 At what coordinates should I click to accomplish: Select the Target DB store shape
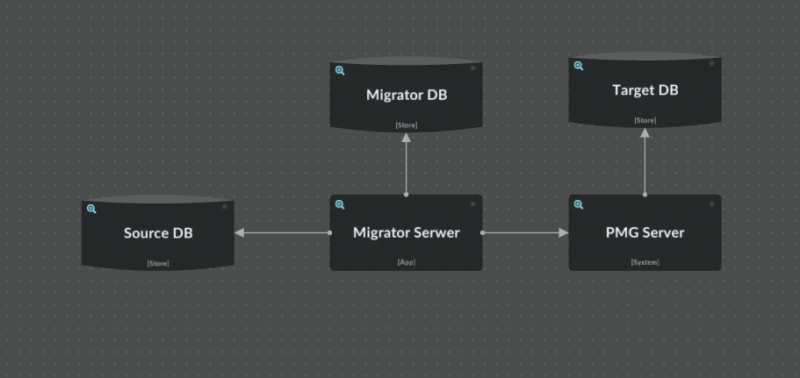point(645,90)
